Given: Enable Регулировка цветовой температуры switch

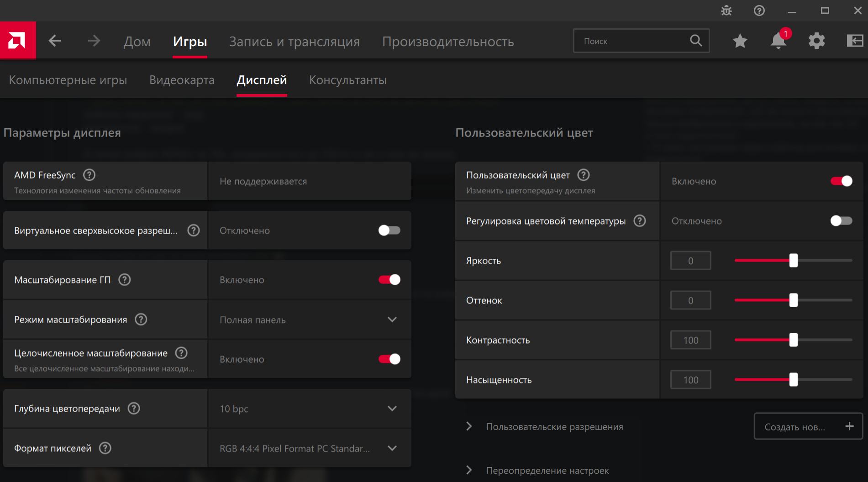Looking at the screenshot, I should click(842, 221).
